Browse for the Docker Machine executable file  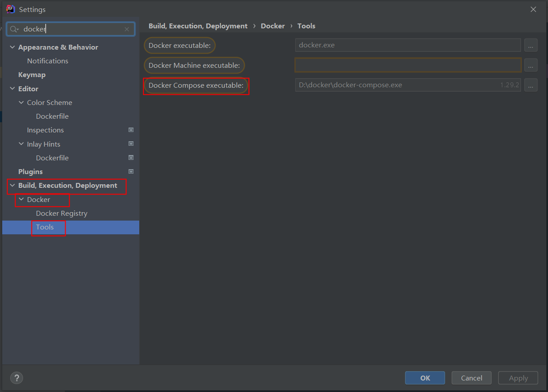pyautogui.click(x=531, y=65)
